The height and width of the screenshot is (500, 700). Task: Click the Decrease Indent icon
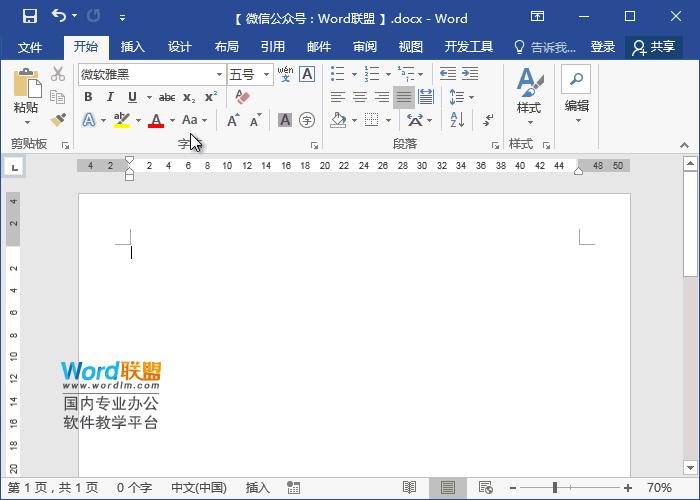tap(447, 74)
